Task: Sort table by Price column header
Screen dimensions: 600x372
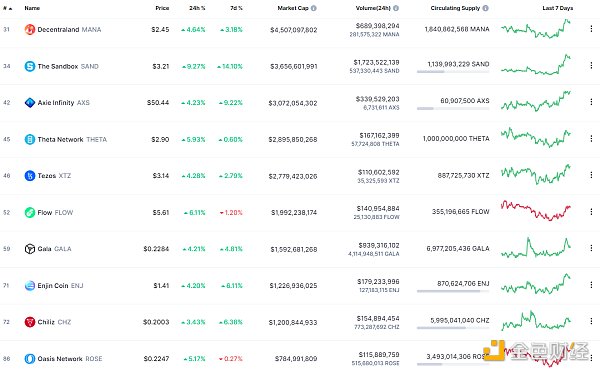Action: pos(162,8)
